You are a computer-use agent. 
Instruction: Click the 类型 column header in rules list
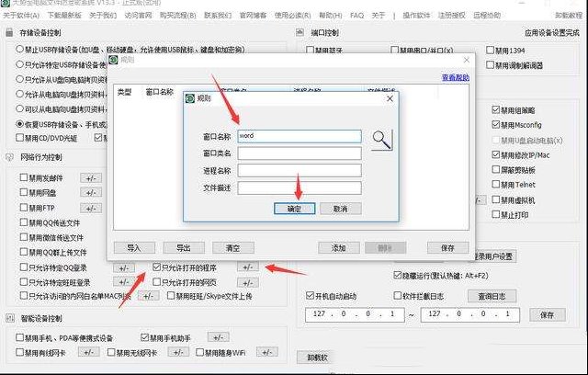[x=125, y=92]
